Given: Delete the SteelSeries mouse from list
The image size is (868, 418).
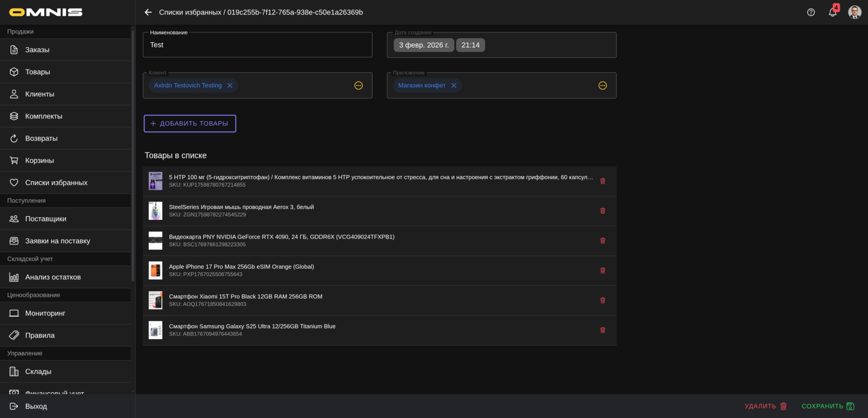Looking at the screenshot, I should tap(602, 211).
